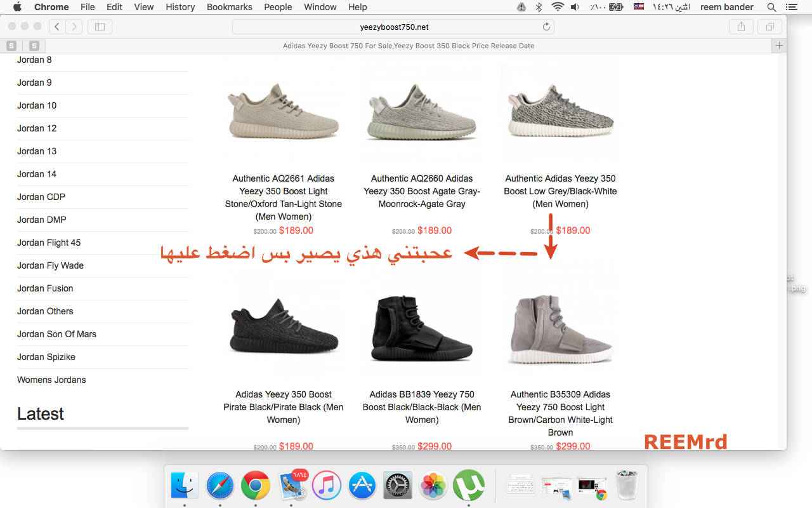
Task: Click the volume icon in menu bar
Action: 575,7
